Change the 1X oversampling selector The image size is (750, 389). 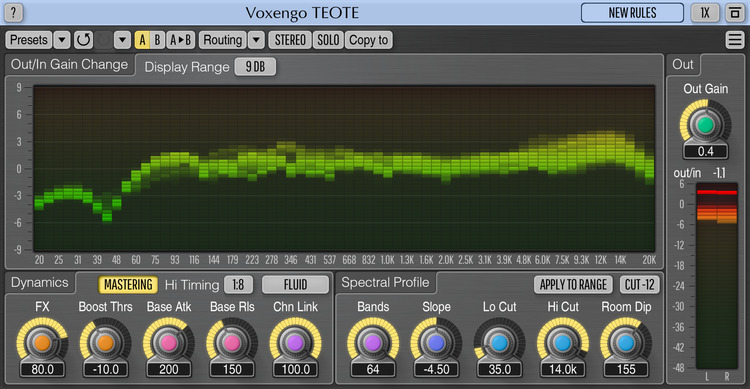(705, 13)
